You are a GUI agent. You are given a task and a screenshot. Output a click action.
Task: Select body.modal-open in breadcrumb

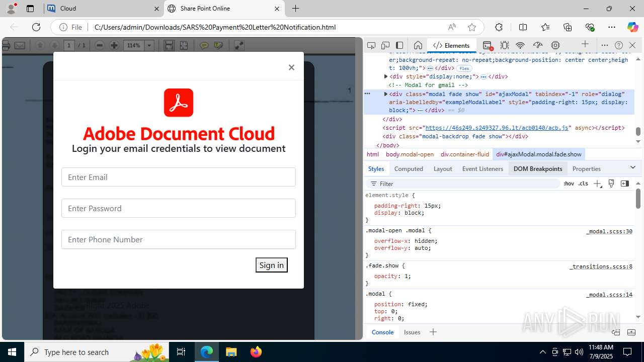[x=410, y=154]
